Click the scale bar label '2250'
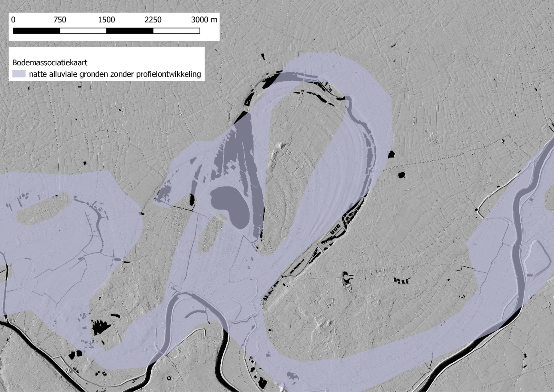This screenshot has height=392, width=554. pos(153,20)
